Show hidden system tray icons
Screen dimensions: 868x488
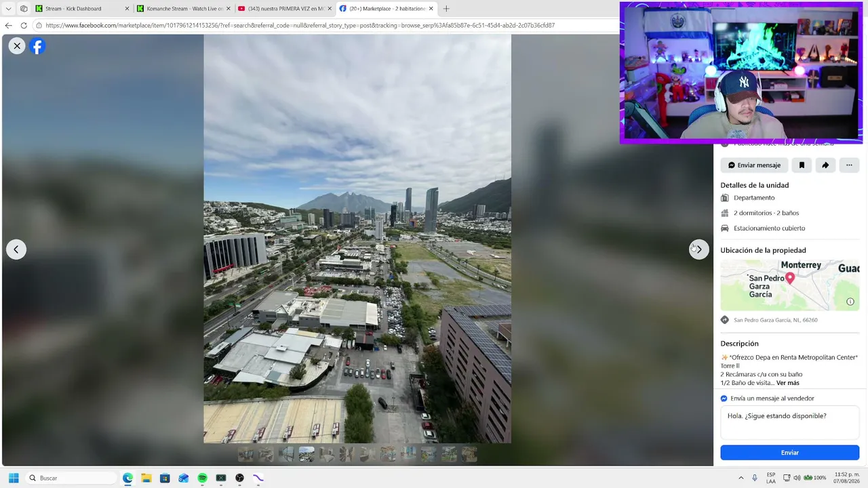point(741,478)
